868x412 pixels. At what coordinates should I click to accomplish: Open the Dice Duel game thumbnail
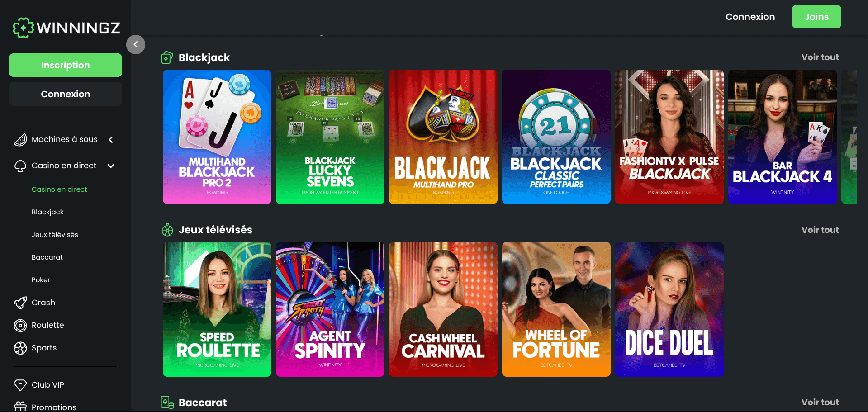[x=669, y=309]
